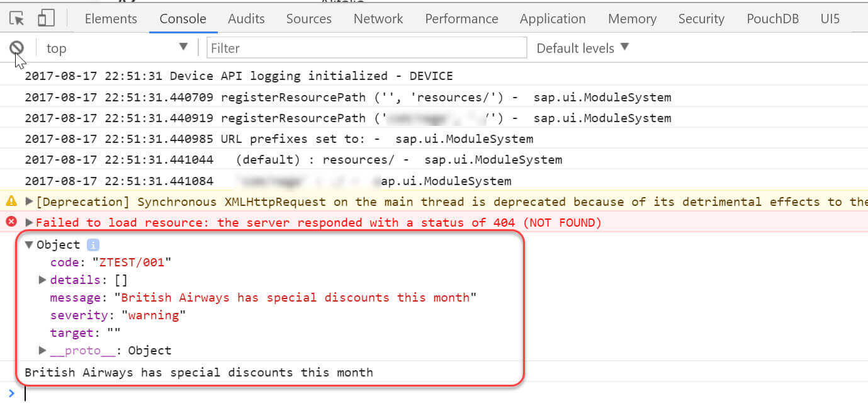Screen dimensions: 868x408
Task: Expand the Deprecation warning message
Action: [29, 201]
